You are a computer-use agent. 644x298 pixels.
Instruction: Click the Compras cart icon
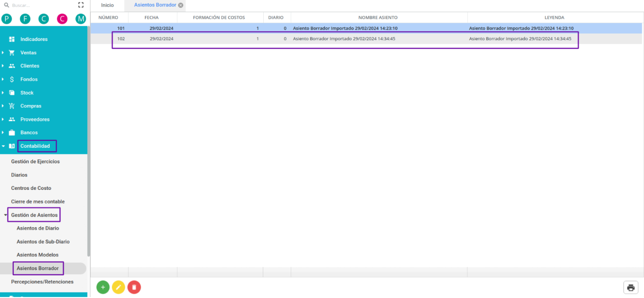[x=12, y=106]
